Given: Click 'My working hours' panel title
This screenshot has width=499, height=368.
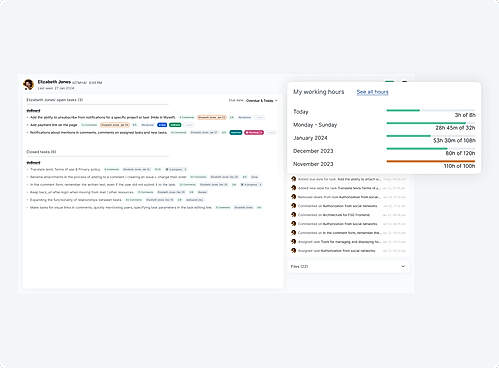Looking at the screenshot, I should pos(318,92).
